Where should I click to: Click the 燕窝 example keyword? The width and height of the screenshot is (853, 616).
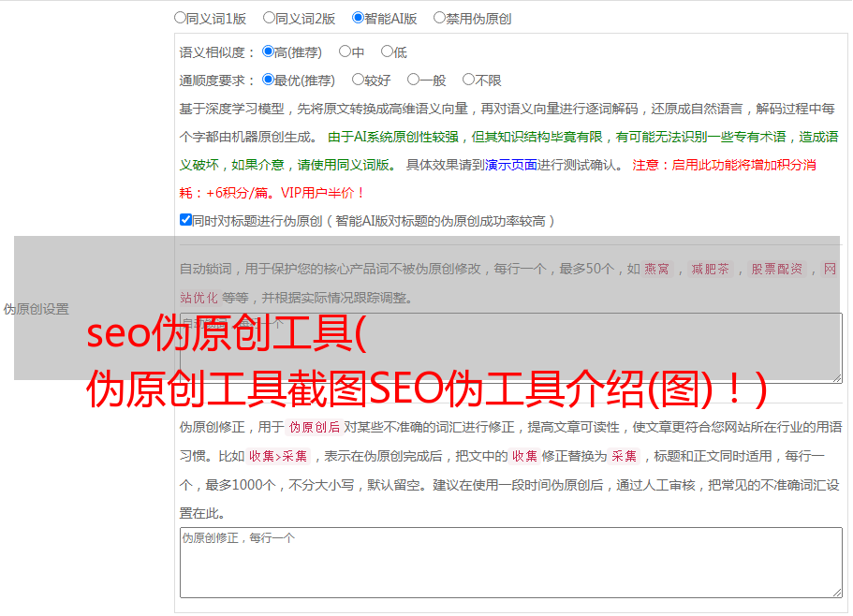coord(656,269)
